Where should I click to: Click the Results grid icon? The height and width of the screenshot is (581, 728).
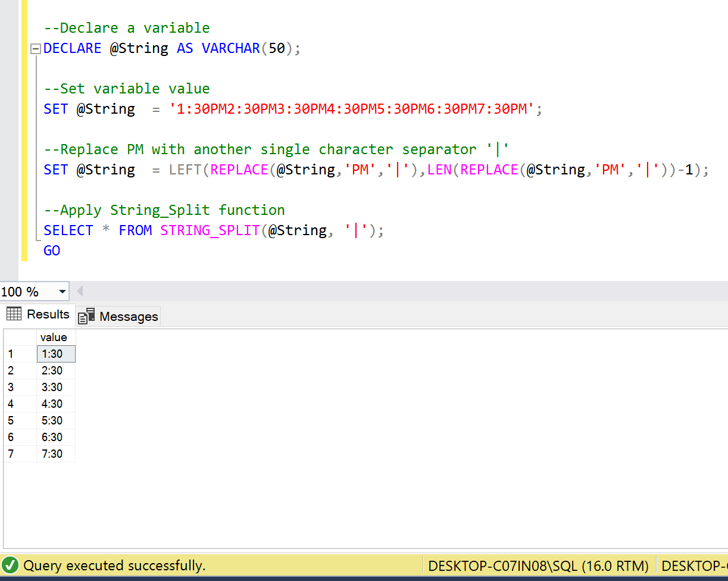pyautogui.click(x=14, y=314)
